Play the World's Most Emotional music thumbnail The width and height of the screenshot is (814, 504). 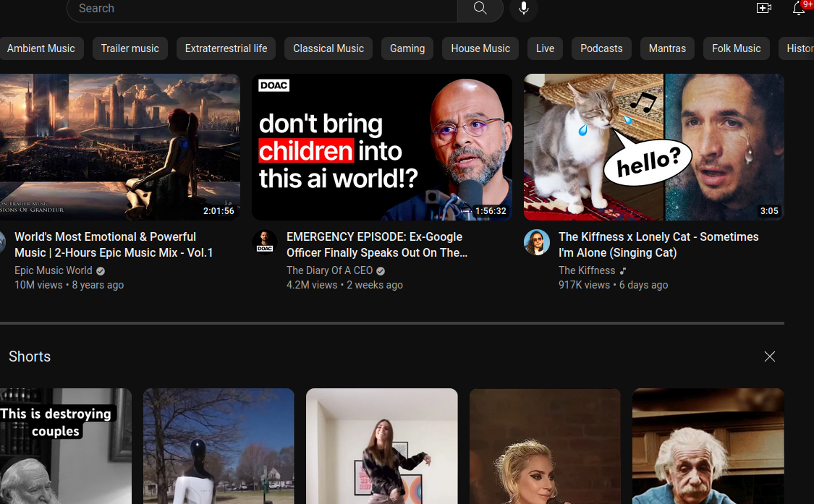119,147
